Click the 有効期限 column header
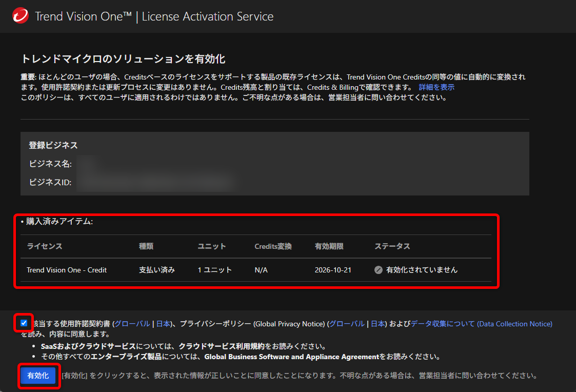Viewport: 576px width, 392px height. tap(329, 246)
